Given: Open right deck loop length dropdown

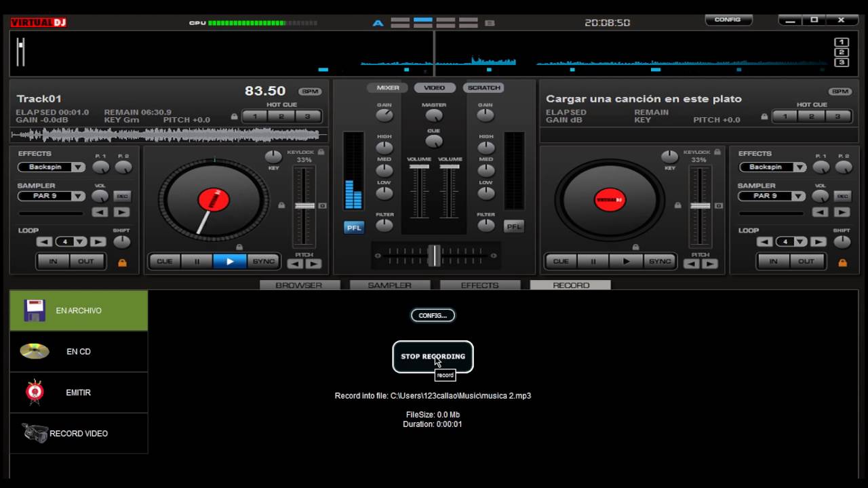Looking at the screenshot, I should (801, 241).
